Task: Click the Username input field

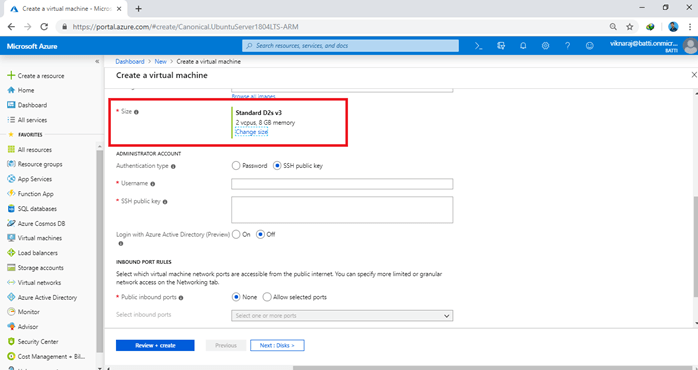Action: tap(342, 184)
